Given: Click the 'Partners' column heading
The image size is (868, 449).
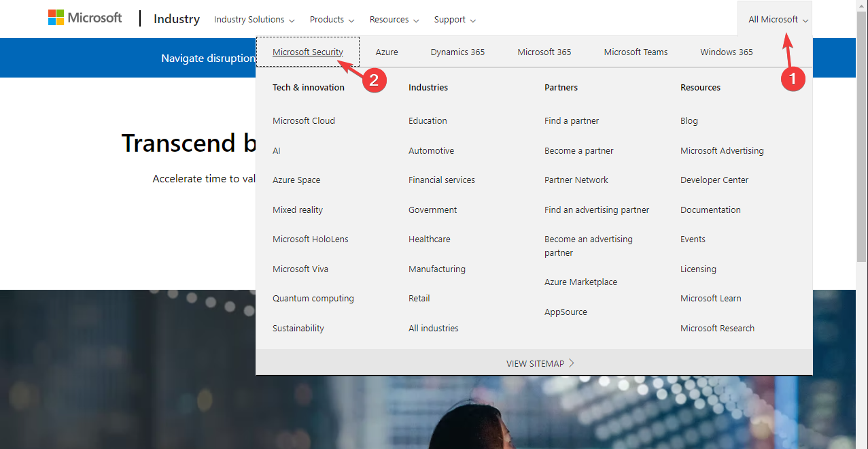Looking at the screenshot, I should tap(561, 88).
